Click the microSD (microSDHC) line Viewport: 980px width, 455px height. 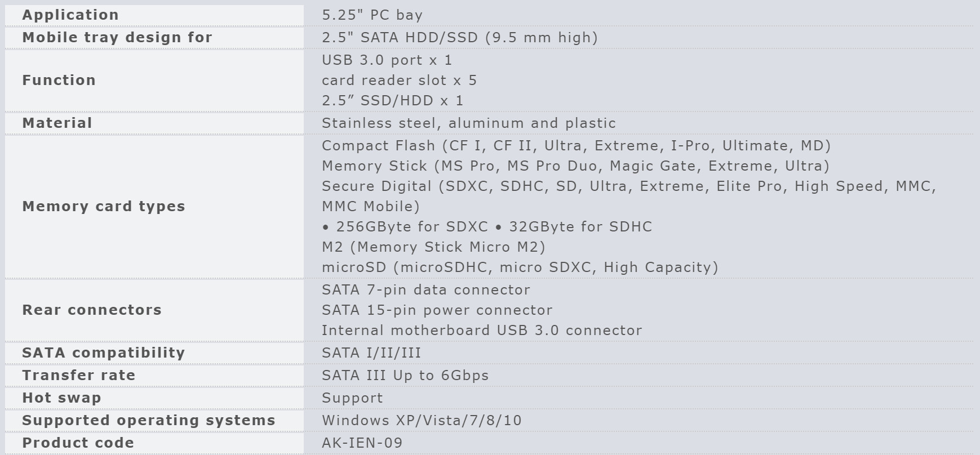coord(520,267)
